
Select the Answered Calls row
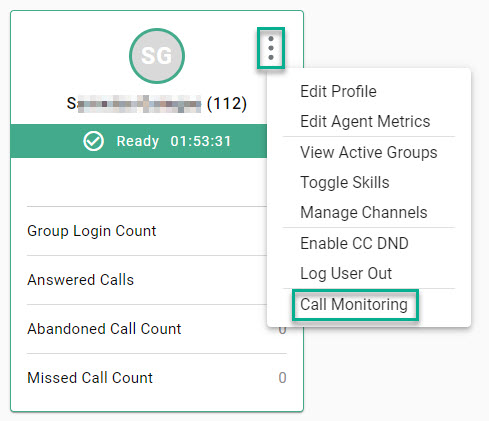click(147, 280)
